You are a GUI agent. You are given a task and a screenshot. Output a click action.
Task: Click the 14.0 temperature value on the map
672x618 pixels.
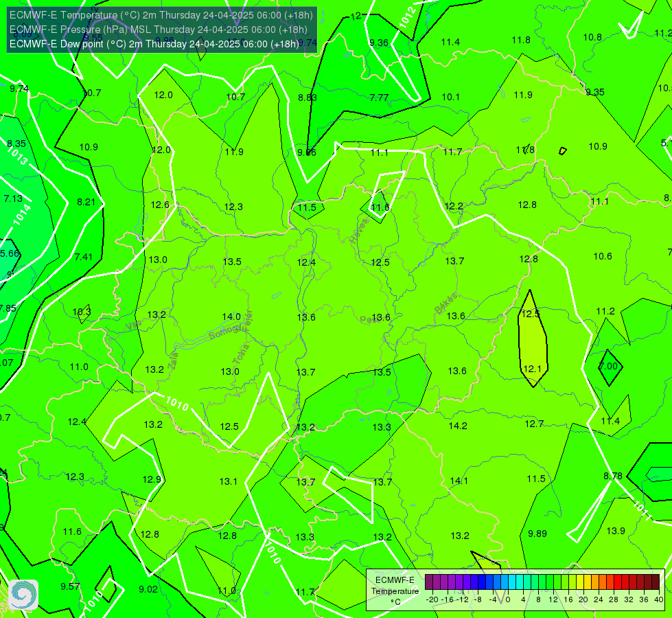point(231,317)
